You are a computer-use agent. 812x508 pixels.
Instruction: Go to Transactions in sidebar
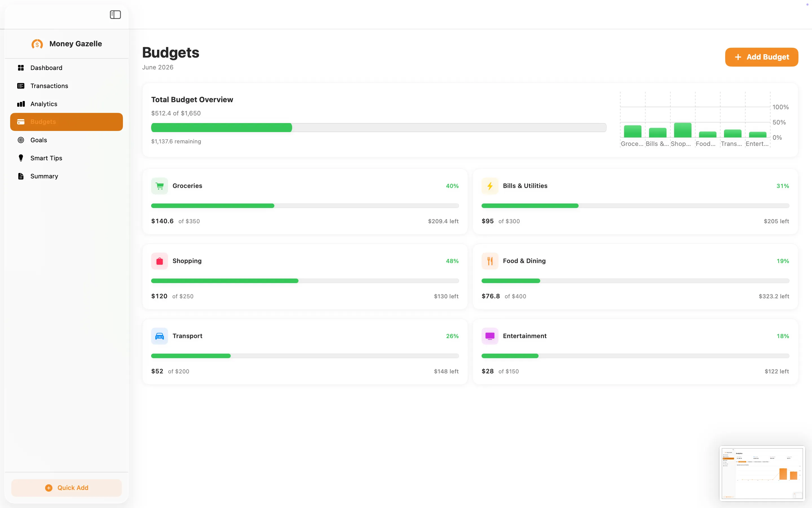67,86
